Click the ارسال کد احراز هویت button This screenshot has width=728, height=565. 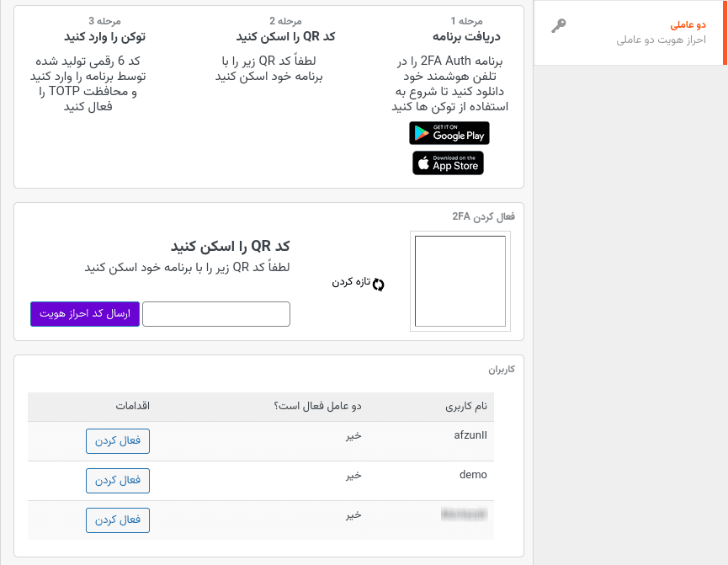pos(85,314)
